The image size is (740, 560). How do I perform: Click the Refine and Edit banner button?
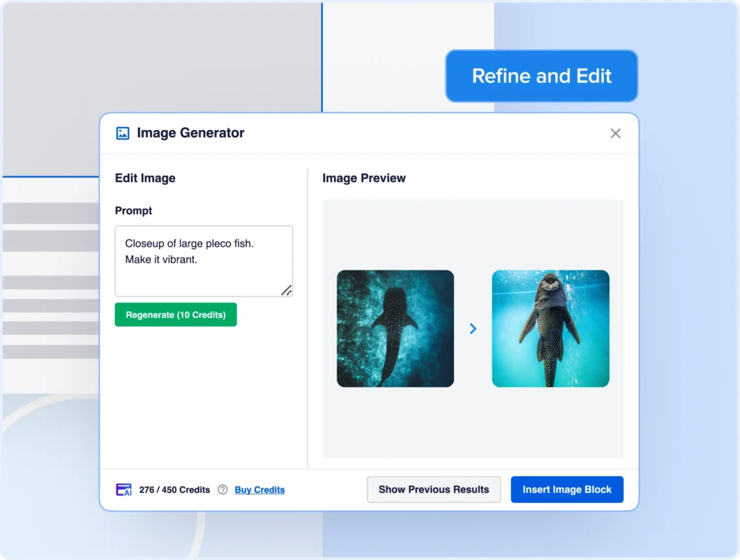coord(541,76)
